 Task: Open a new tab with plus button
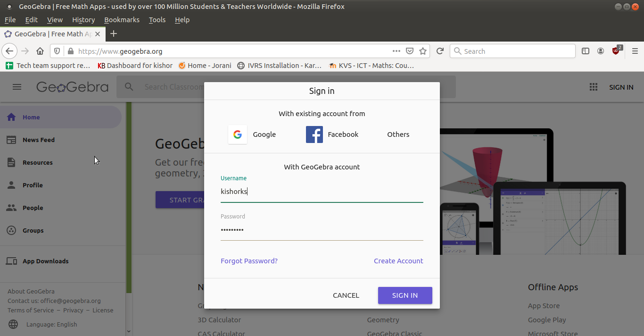[113, 34]
